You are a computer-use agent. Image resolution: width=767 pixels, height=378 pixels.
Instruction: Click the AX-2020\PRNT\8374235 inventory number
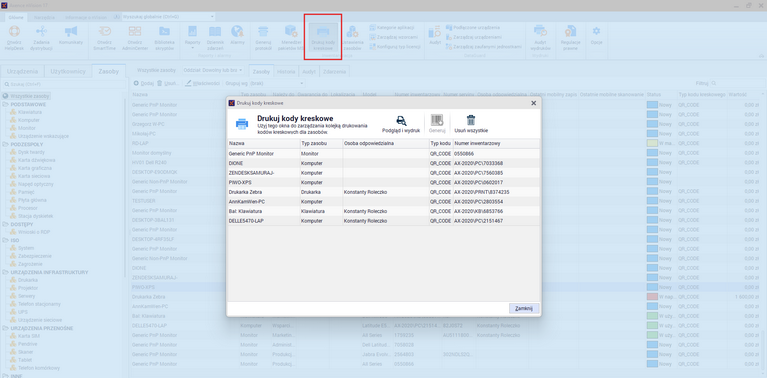(x=482, y=192)
